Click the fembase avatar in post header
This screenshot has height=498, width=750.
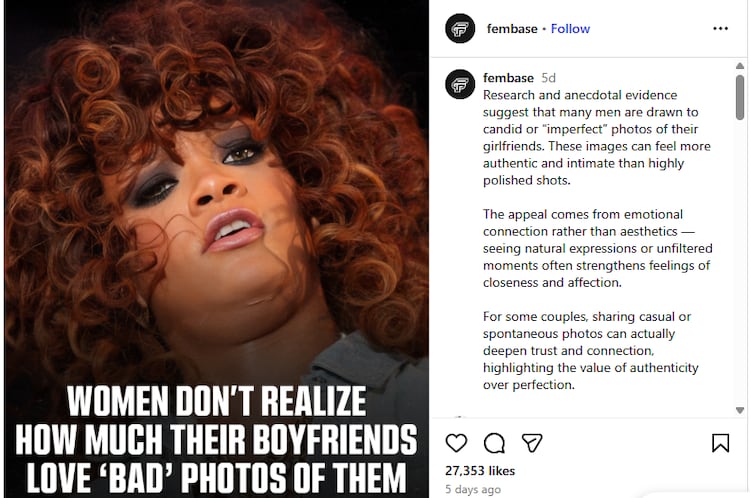[460, 29]
